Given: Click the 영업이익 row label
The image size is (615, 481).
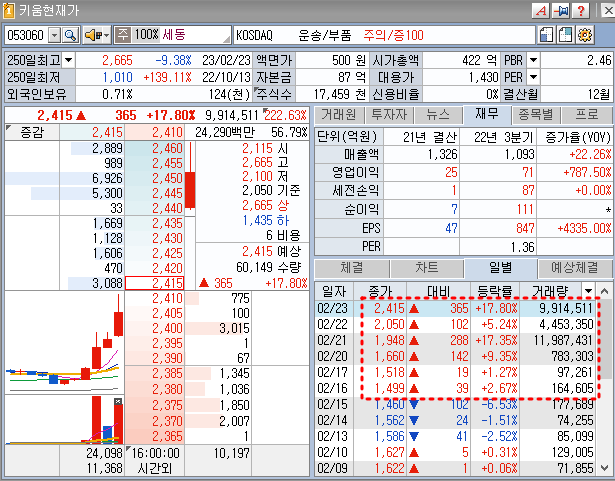Looking at the screenshot, I should coord(349,172).
